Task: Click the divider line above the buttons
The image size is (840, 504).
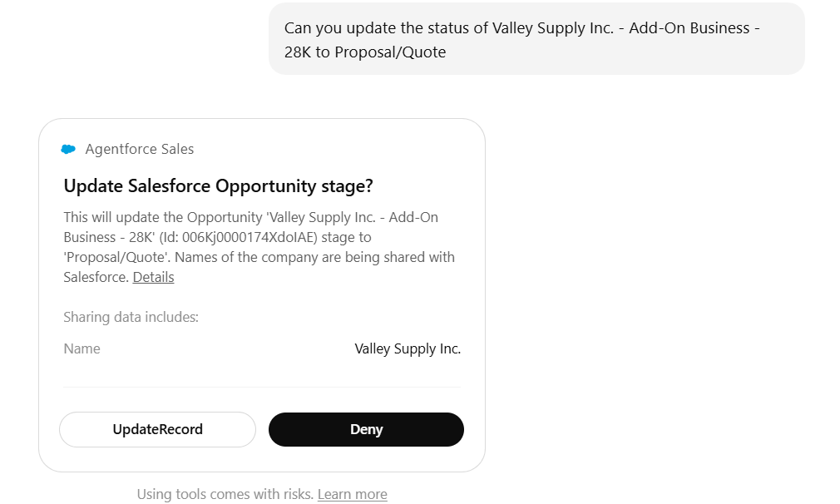Action: 261,387
